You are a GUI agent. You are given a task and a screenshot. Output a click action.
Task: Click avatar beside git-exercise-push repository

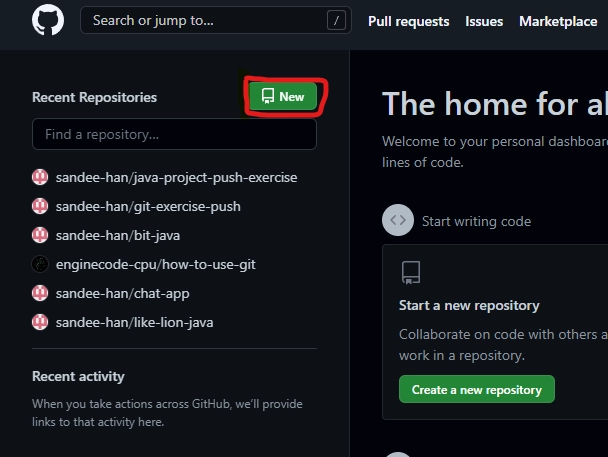40,206
